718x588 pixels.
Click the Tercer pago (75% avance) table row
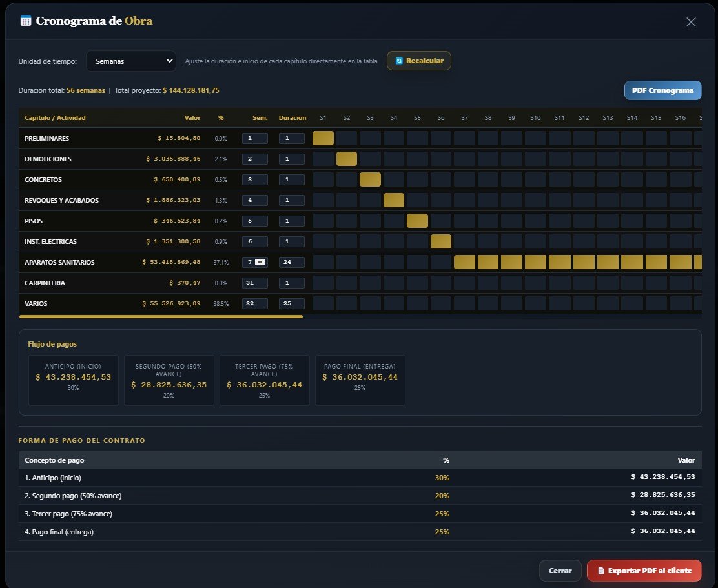point(360,514)
